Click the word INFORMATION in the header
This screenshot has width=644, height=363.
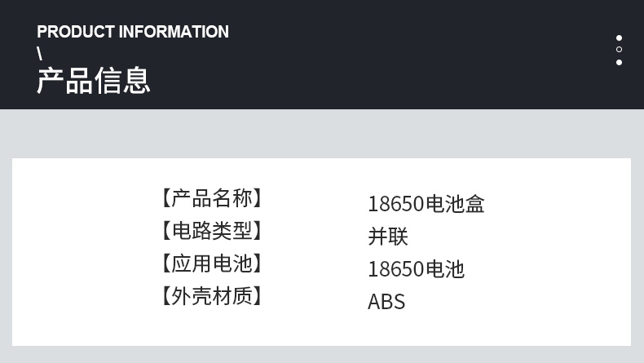coord(174,32)
